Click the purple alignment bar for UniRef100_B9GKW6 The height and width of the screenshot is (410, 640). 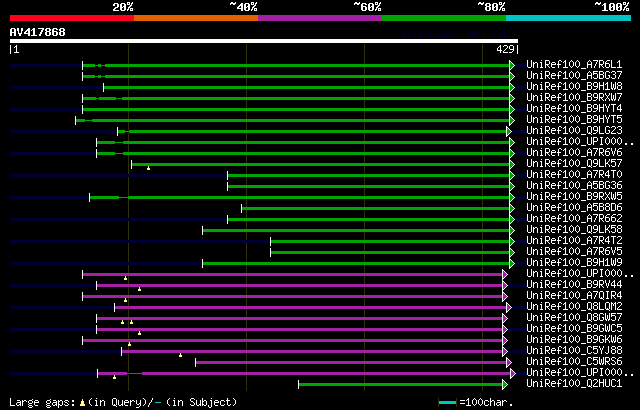(292, 340)
